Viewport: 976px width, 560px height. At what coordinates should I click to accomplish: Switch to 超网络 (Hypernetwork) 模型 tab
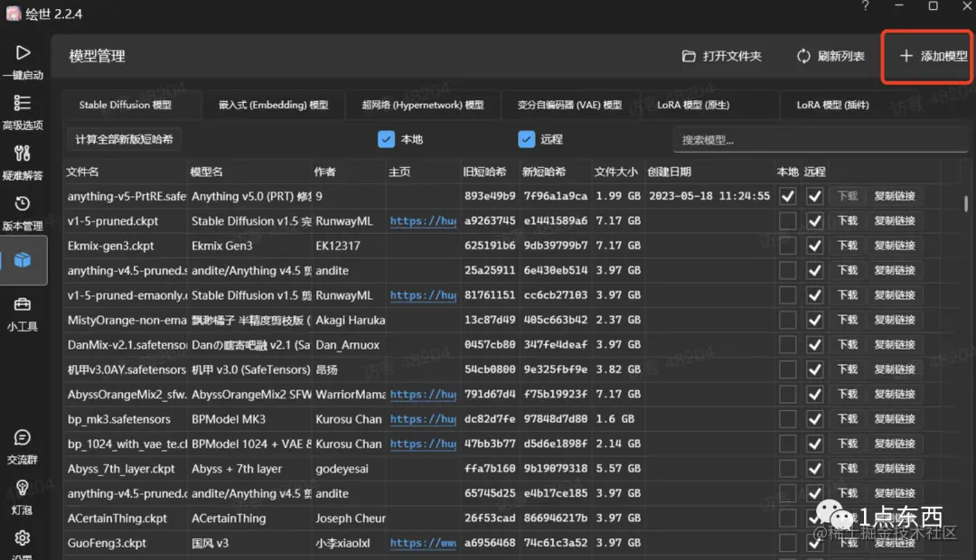click(423, 105)
